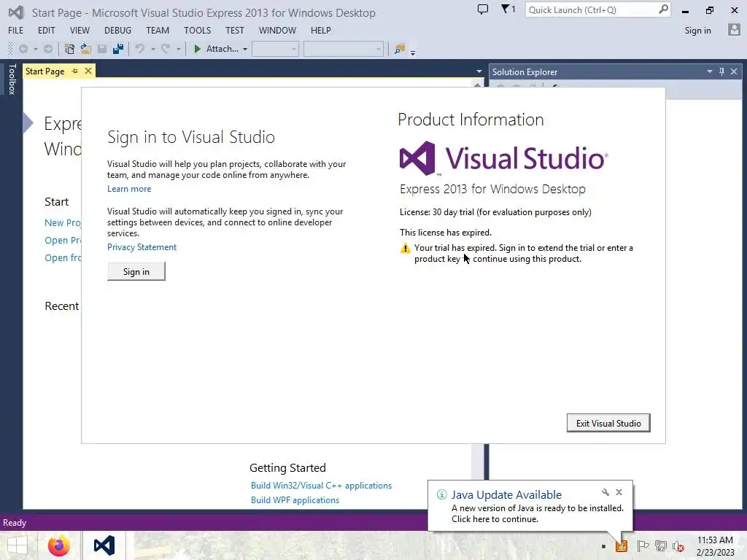Viewport: 747px width, 560px height.
Task: Click the account picture icon beside Sign in
Action: pyautogui.click(x=734, y=30)
